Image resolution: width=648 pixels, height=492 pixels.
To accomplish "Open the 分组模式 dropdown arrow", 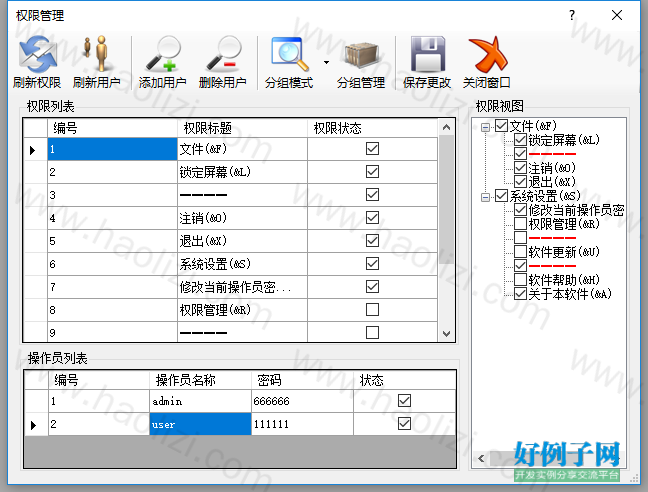I will [x=326, y=62].
